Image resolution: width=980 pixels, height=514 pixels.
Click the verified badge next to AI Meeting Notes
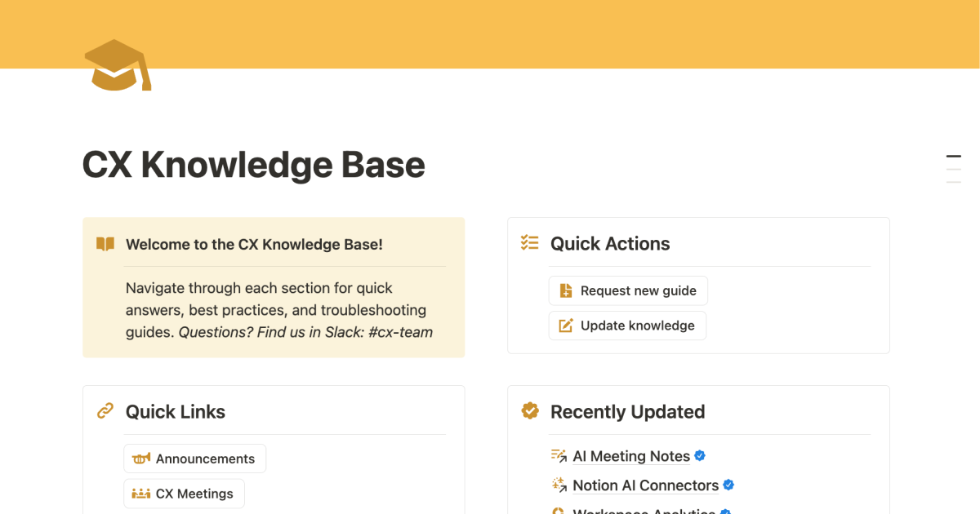[700, 456]
